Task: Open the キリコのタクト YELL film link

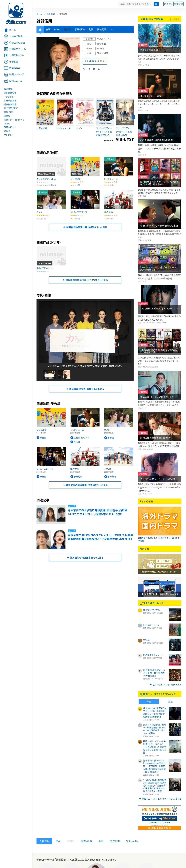Action: 46,179
